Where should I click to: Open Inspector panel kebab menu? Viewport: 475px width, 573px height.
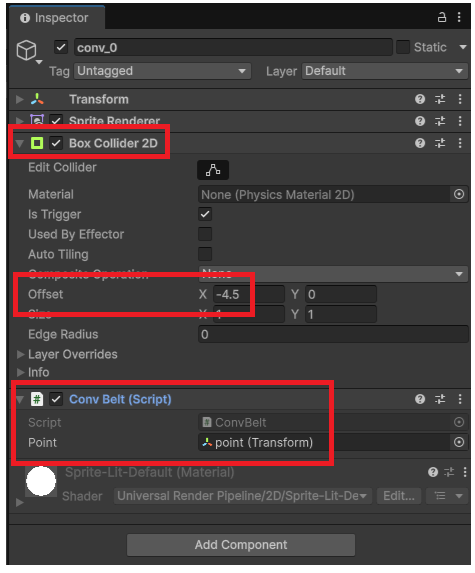(x=459, y=17)
